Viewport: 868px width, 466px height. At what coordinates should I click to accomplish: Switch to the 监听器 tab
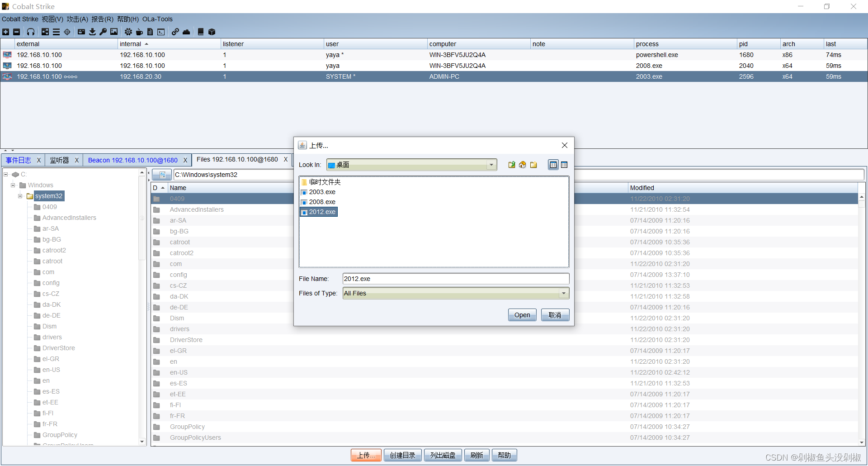click(59, 160)
